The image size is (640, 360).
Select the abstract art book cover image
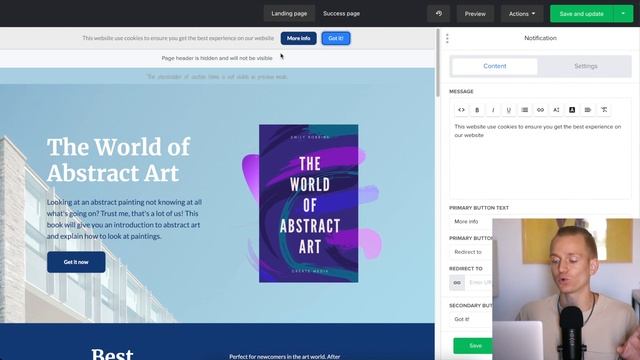(309, 204)
